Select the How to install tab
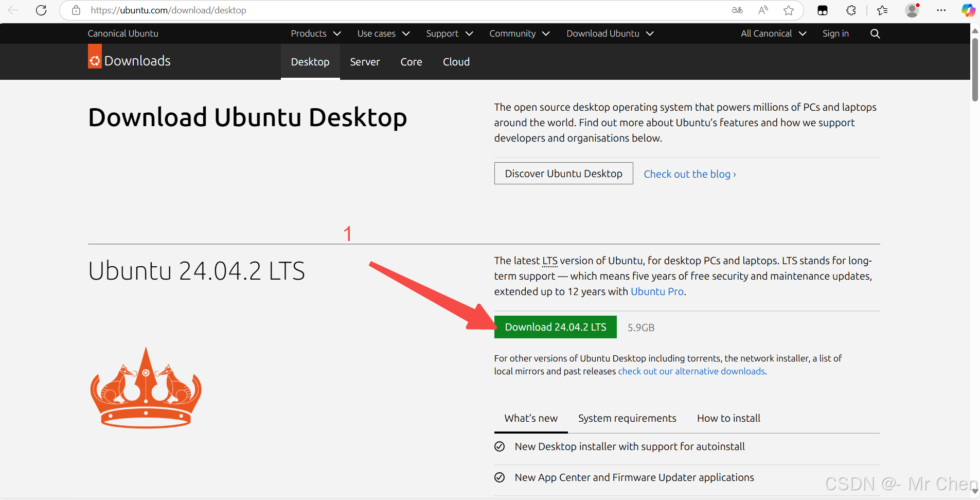Viewport: 980px width, 500px height. tap(728, 418)
